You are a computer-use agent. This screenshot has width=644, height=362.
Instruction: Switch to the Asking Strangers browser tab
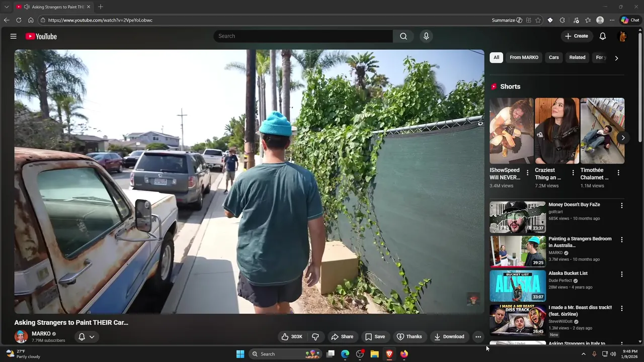(x=53, y=7)
